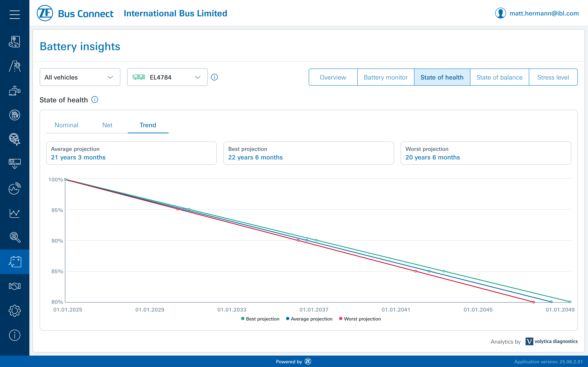This screenshot has width=588, height=367.
Task: Toggle Average projection series in chart legend
Action: point(309,319)
